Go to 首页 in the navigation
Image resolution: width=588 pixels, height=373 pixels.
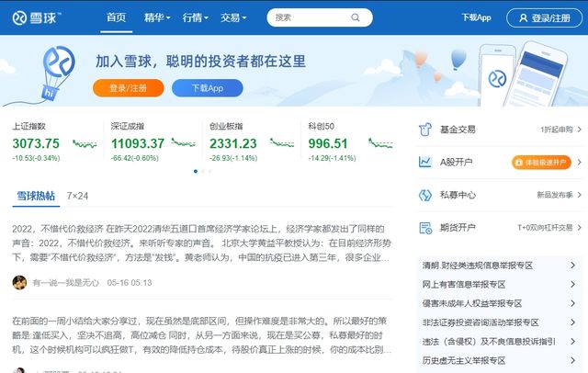(117, 17)
